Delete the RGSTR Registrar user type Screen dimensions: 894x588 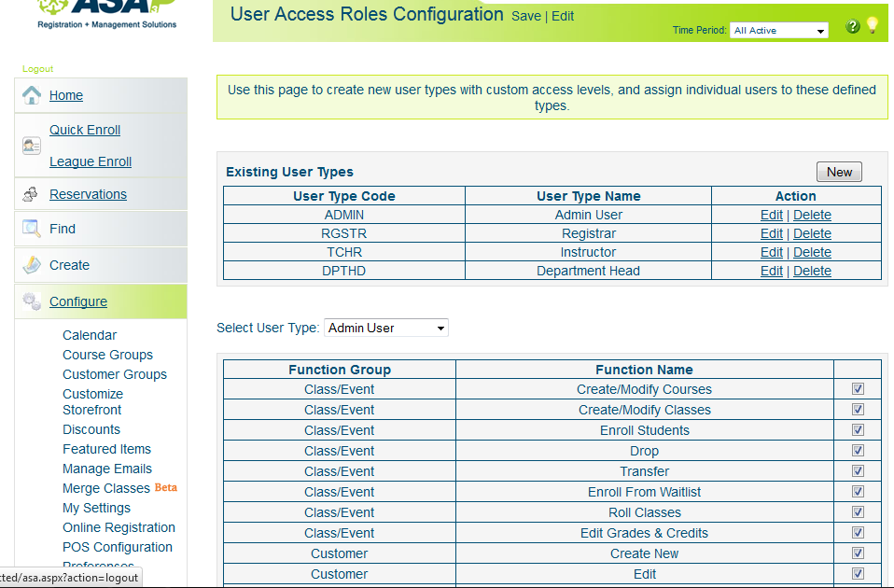812,234
